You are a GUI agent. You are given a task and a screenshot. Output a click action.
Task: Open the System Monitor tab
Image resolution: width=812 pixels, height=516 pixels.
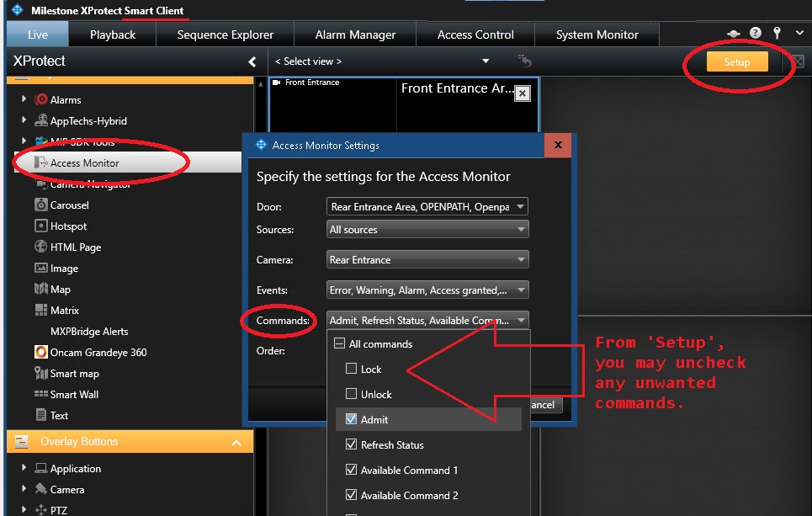click(597, 35)
